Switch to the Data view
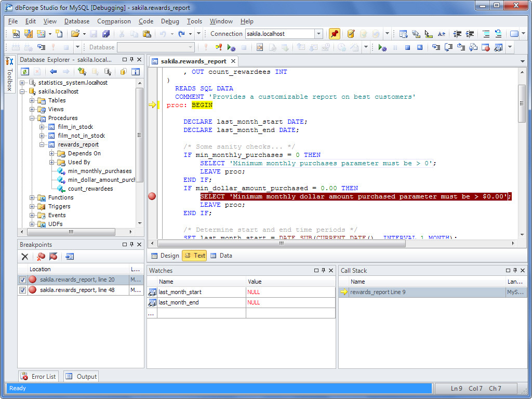 221,256
